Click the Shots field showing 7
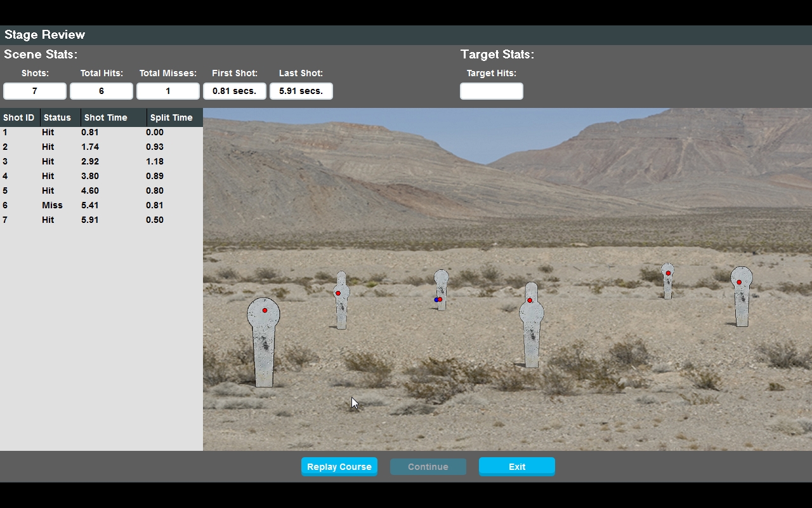Screen dimensions: 812x508 (x=35, y=91)
